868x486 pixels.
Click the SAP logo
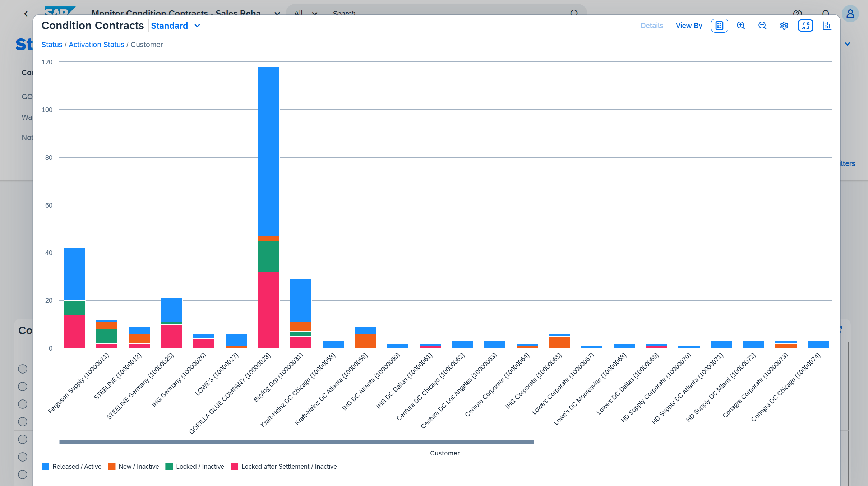pos(60,10)
